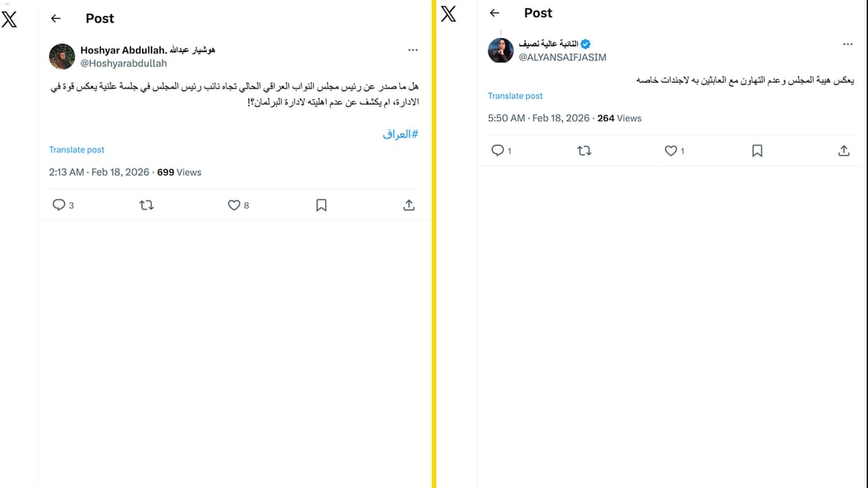Click the X logo on the left window
This screenshot has height=488, width=868.
click(10, 20)
